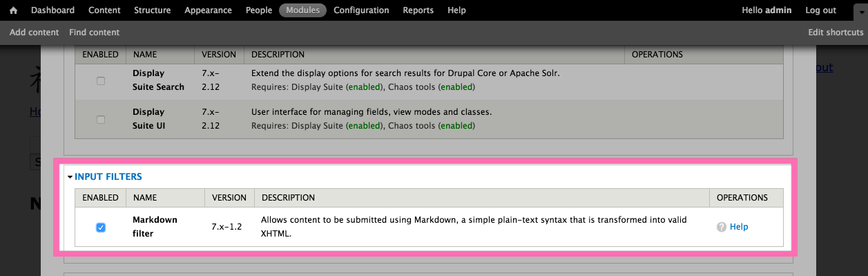Open the Dashboard menu item

[x=52, y=10]
